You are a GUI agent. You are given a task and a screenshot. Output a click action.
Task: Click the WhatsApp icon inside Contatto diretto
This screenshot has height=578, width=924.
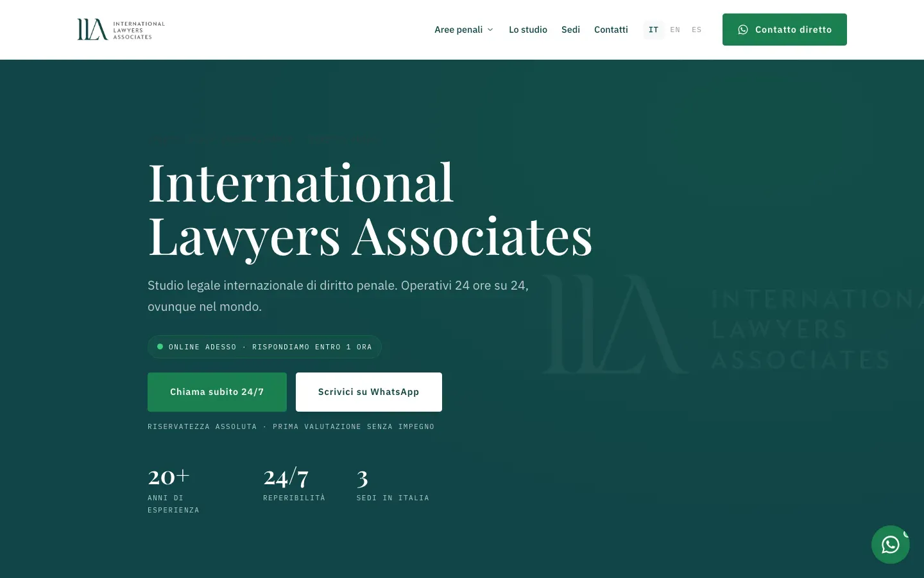point(743,30)
